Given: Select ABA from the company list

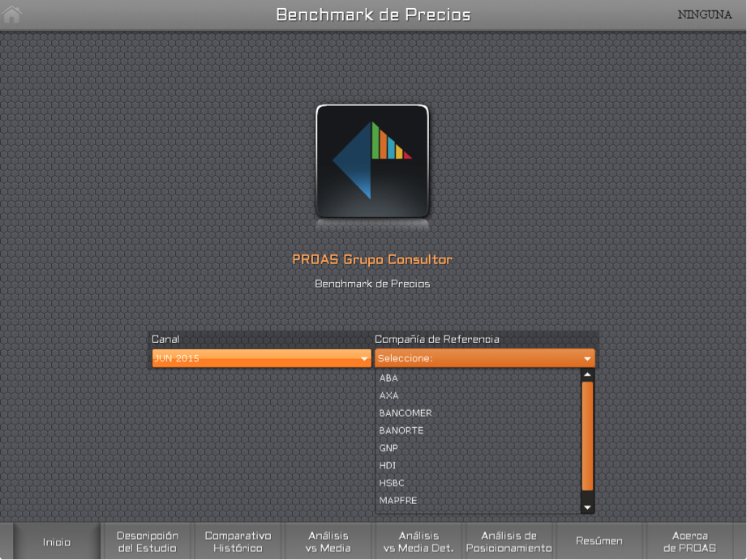Looking at the screenshot, I should click(x=389, y=378).
